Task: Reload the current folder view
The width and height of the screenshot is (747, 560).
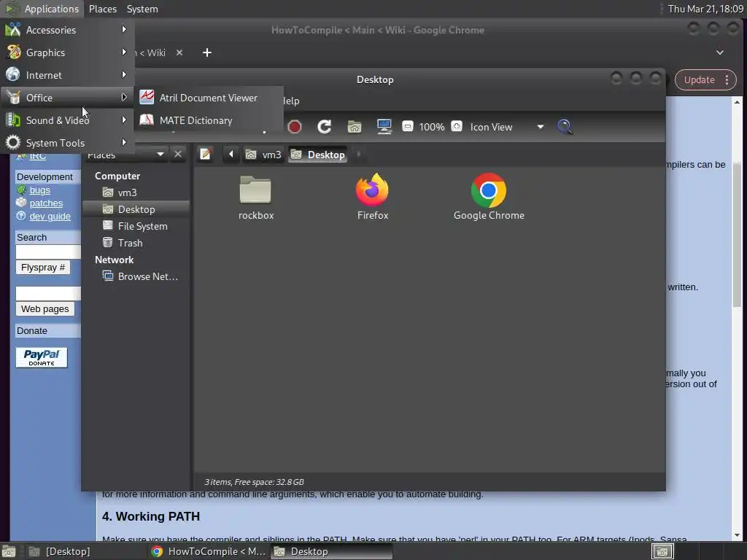Action: tap(325, 127)
